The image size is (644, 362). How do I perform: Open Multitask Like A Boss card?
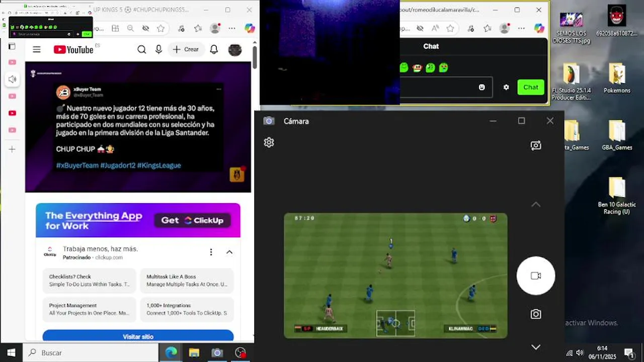(x=187, y=281)
